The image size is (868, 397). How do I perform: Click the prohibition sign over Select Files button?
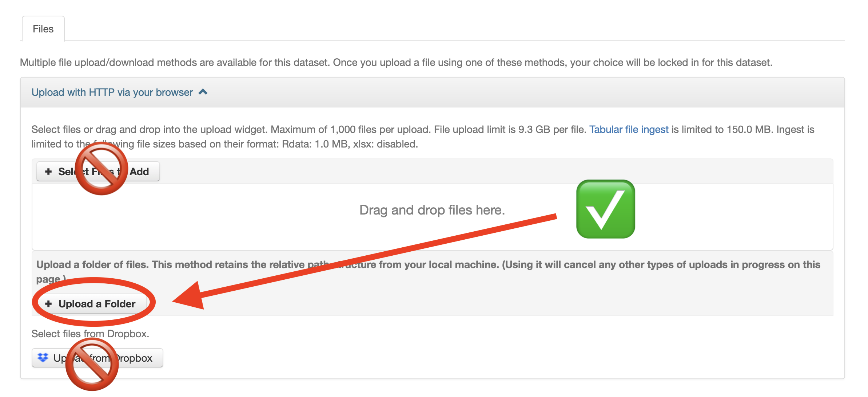click(x=101, y=169)
